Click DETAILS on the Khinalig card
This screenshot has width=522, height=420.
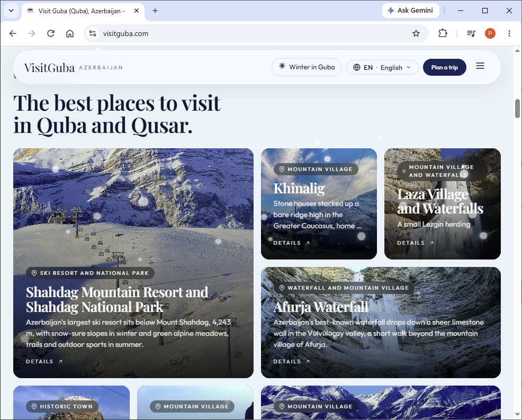291,243
